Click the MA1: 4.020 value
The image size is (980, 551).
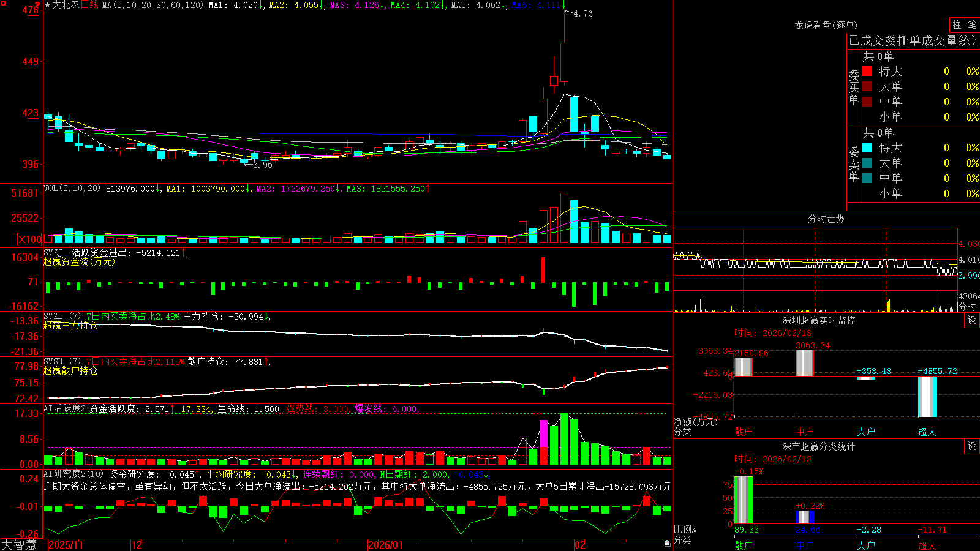236,5
